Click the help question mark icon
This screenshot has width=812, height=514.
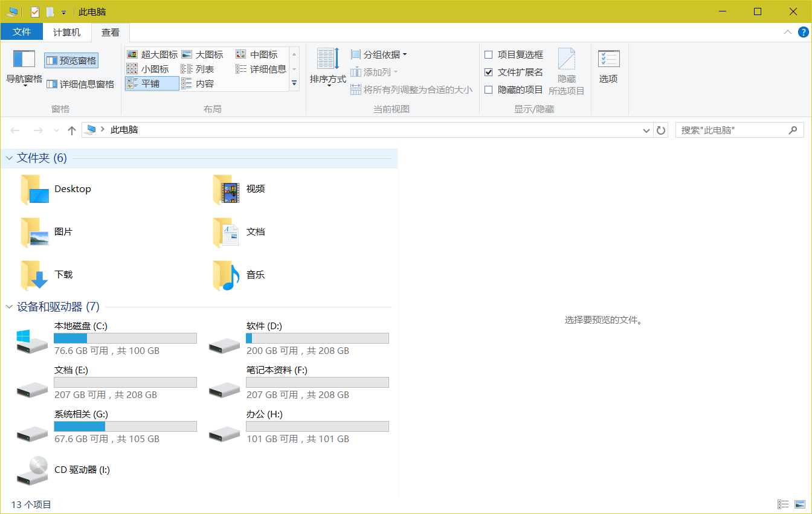[804, 32]
